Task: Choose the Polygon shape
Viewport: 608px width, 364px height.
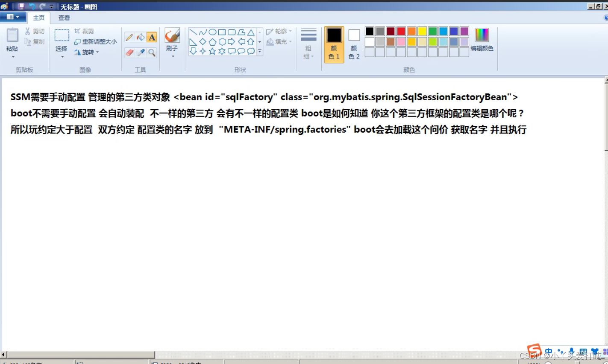Action: click(x=241, y=32)
